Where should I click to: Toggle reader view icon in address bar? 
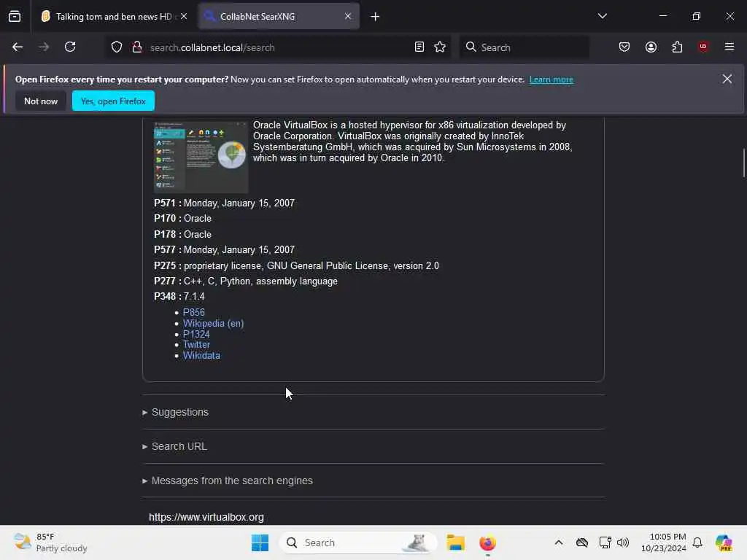(x=419, y=47)
